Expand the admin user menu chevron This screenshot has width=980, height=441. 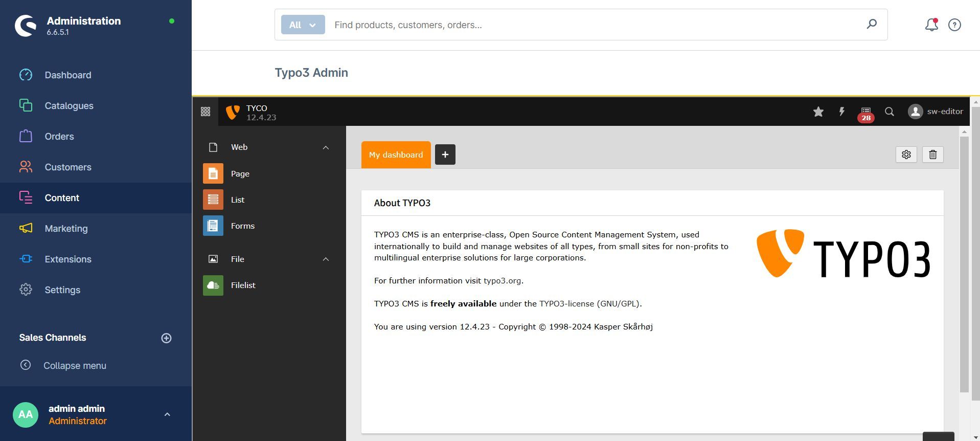(x=167, y=414)
